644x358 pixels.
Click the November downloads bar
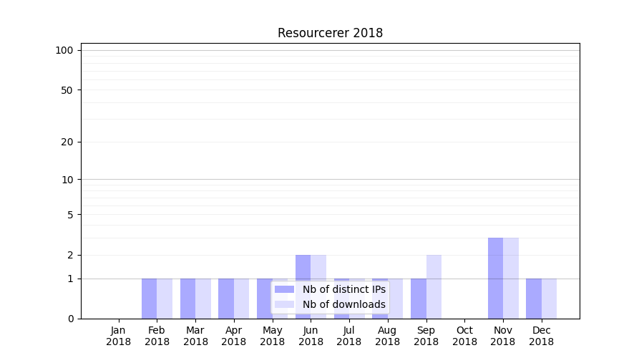(511, 278)
